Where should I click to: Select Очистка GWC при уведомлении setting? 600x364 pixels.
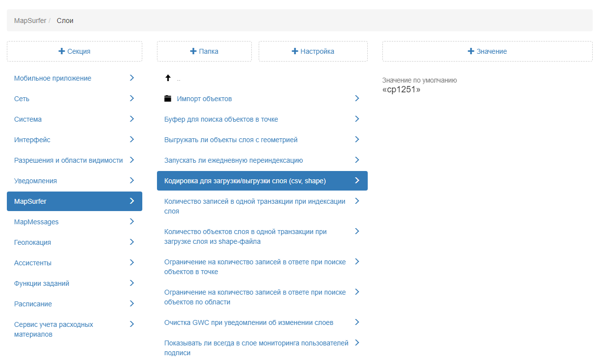point(262,322)
